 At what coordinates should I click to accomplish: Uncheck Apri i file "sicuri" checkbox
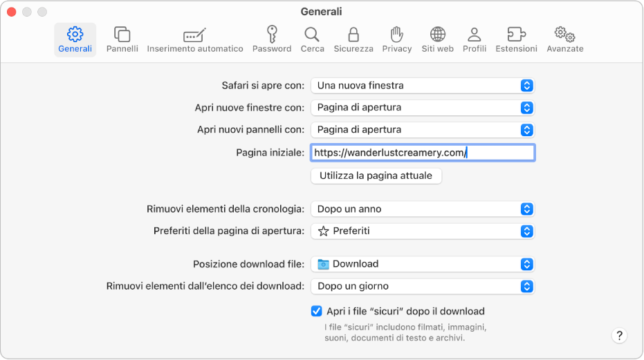(x=317, y=311)
